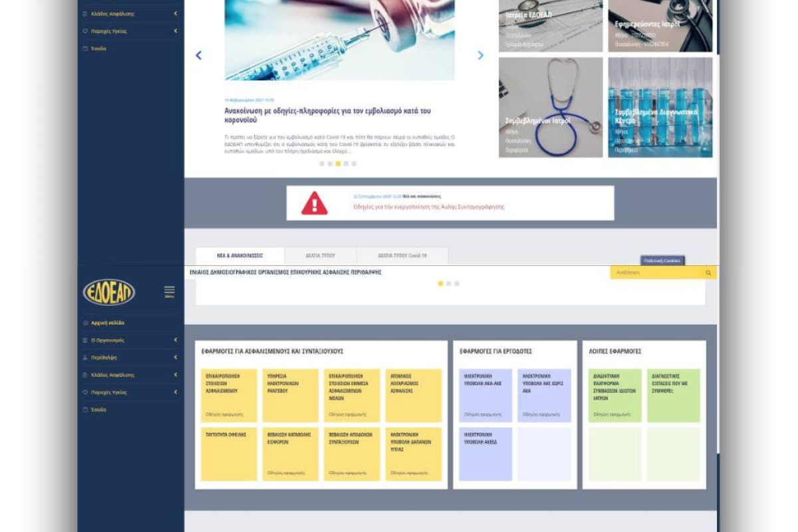
Task: Go to the next slide with the right arrow
Action: click(481, 56)
